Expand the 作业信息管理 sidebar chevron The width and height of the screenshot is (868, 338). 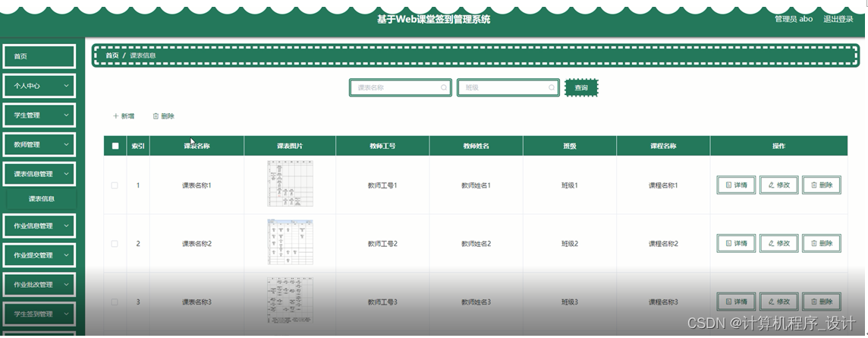point(67,226)
